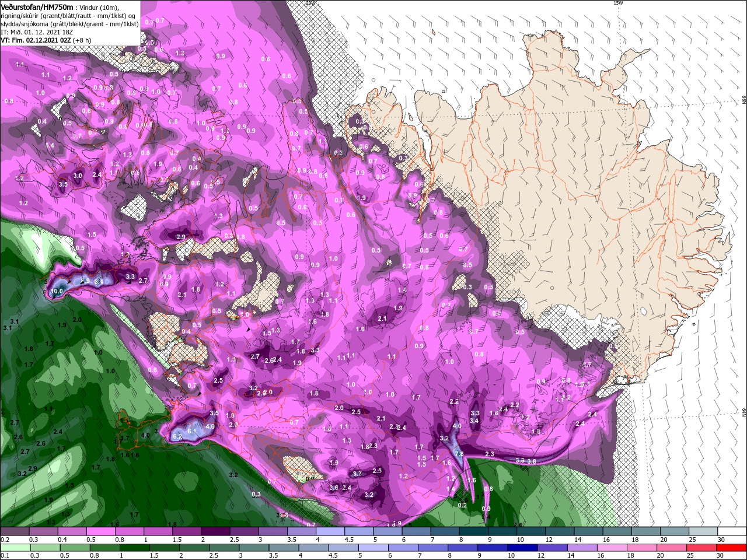The image size is (747, 560).
Task: Click the pale periwinkle 4–4.5 snow legend swatch
Action: pos(330,531)
